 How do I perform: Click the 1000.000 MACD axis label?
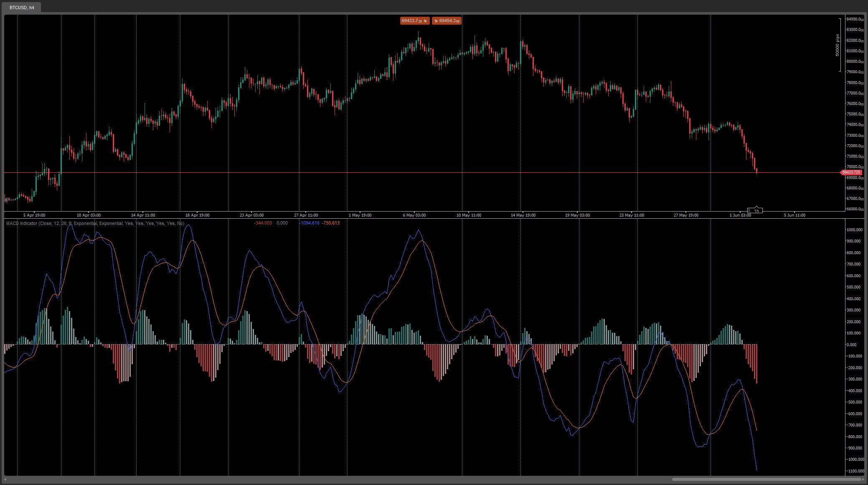854,230
